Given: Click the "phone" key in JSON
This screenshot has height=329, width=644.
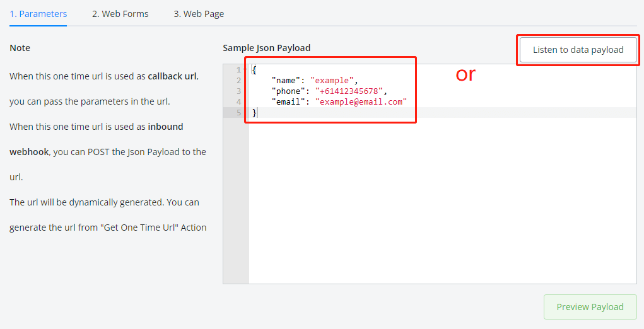Looking at the screenshot, I should tap(289, 91).
